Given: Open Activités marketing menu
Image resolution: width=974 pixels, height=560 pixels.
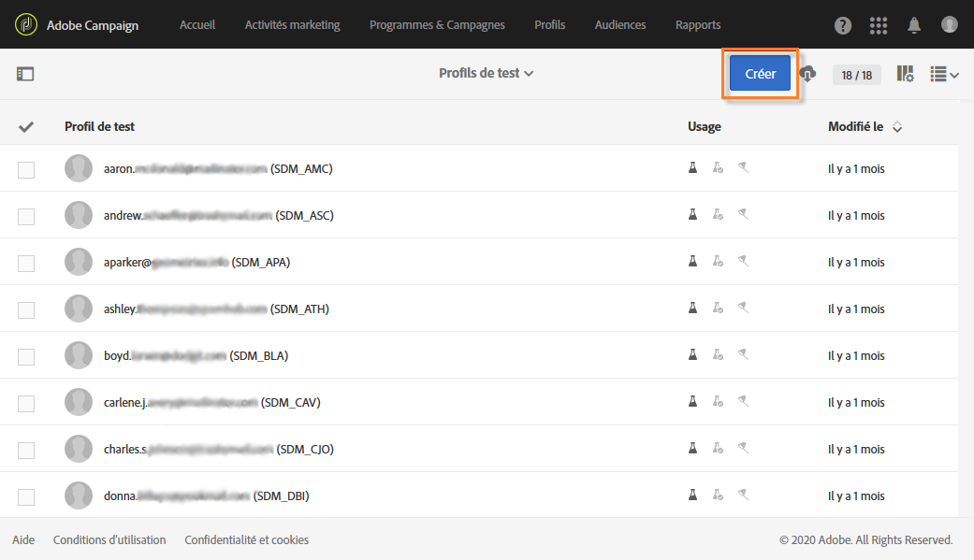Looking at the screenshot, I should [x=293, y=25].
